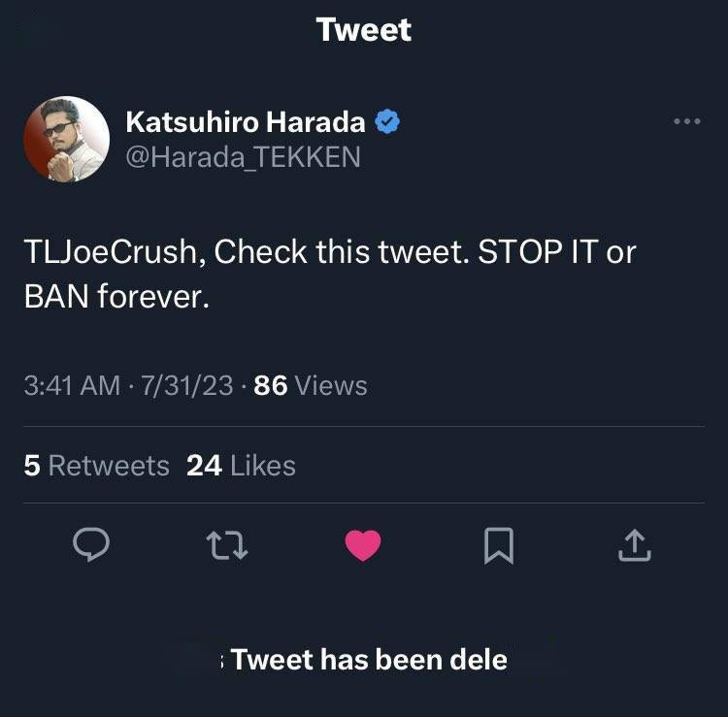Open the three-dot more options menu

[x=686, y=121]
